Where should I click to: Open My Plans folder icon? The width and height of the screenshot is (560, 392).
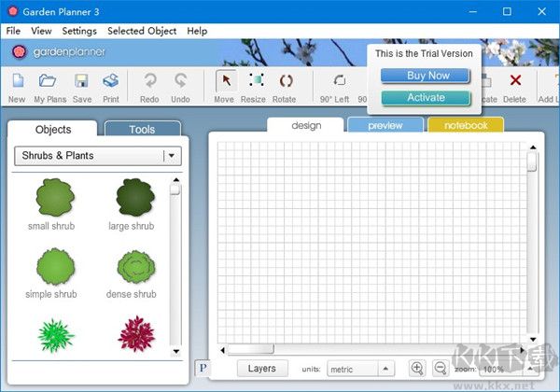(x=48, y=80)
